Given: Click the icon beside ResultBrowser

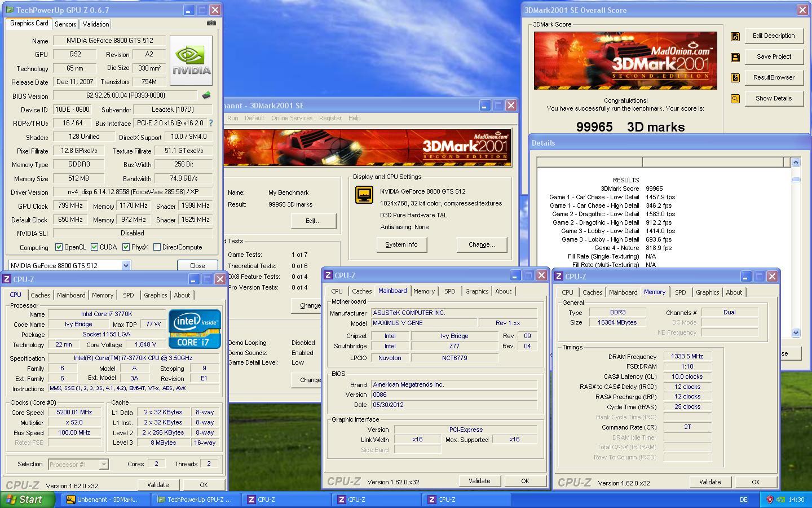Looking at the screenshot, I should [735, 78].
